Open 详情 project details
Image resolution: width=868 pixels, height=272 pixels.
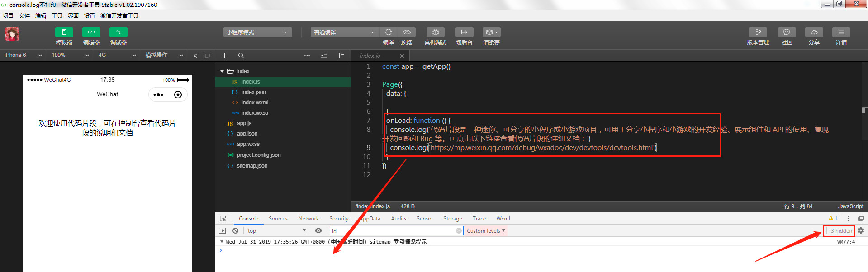[x=841, y=32]
